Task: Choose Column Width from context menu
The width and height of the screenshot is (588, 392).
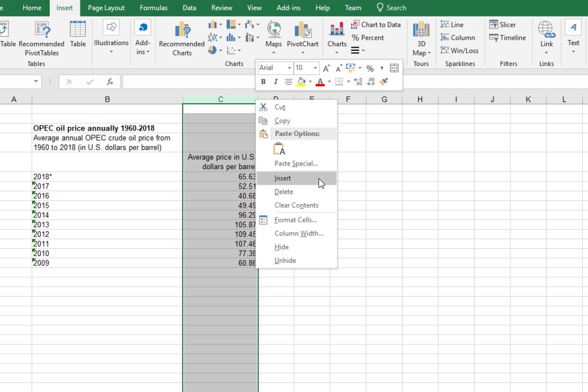Action: [x=296, y=233]
